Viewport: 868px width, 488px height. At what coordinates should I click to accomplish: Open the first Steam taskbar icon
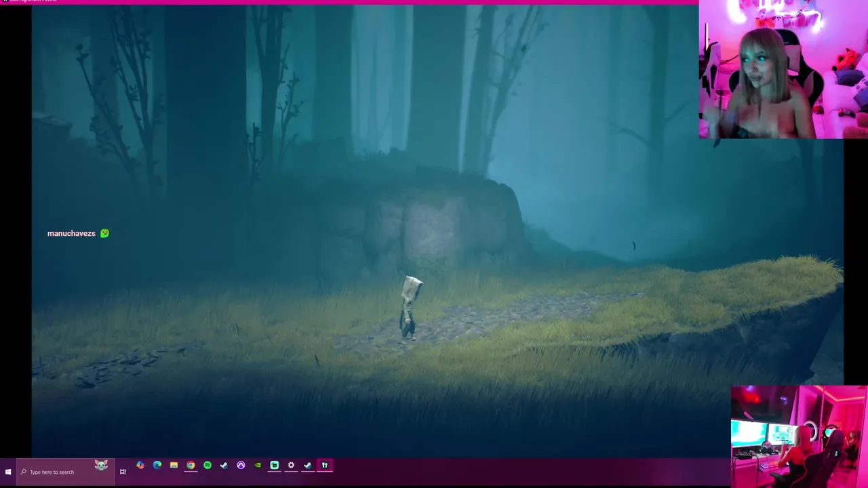coord(224,466)
